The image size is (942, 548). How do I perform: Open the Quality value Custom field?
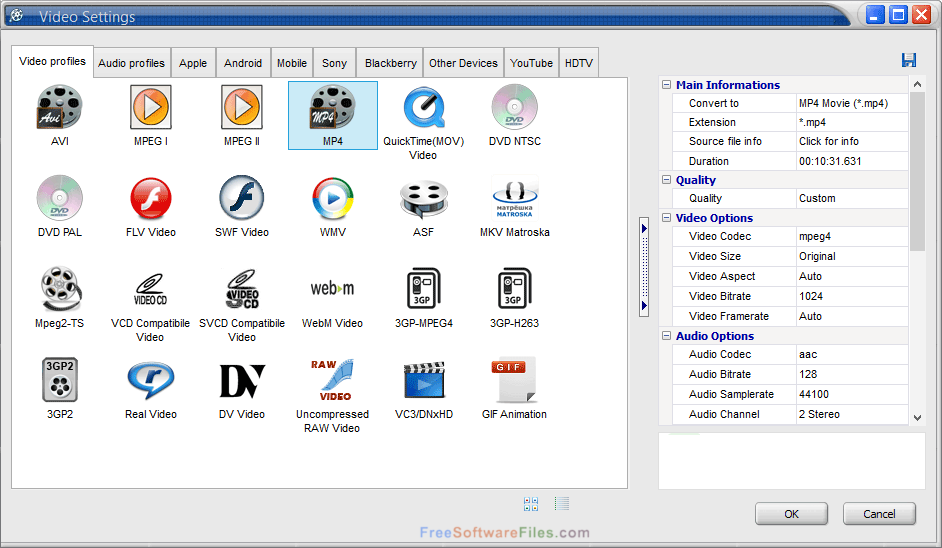pyautogui.click(x=852, y=198)
